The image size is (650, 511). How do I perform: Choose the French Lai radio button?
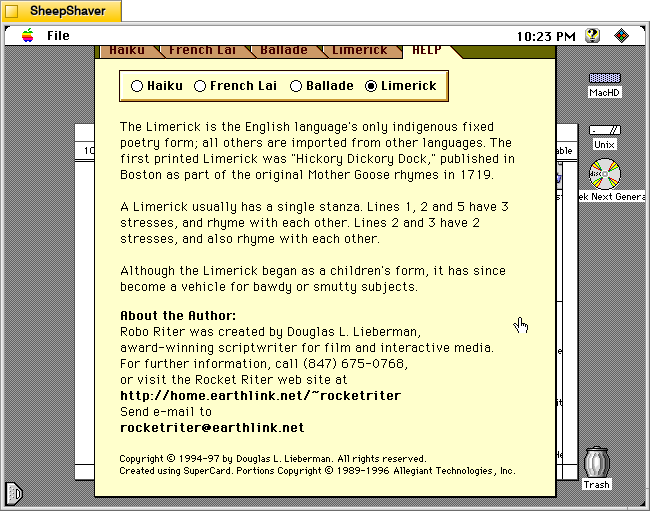click(x=235, y=86)
